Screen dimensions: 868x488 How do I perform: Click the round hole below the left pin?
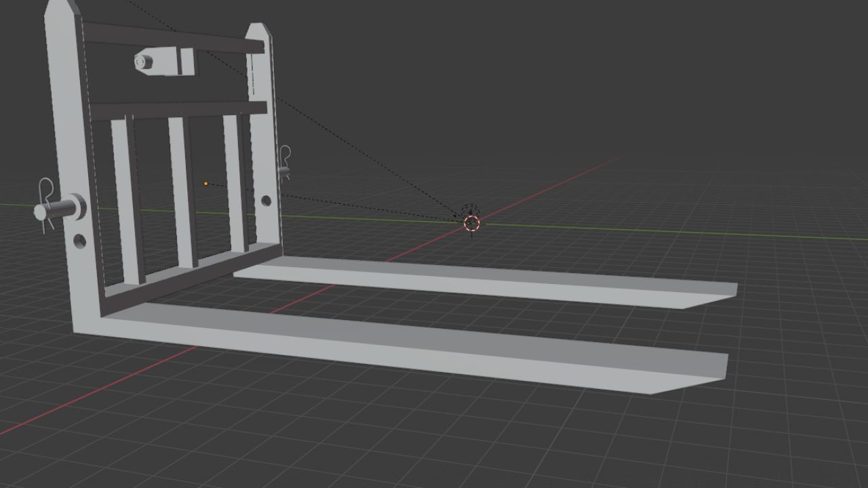click(x=80, y=241)
